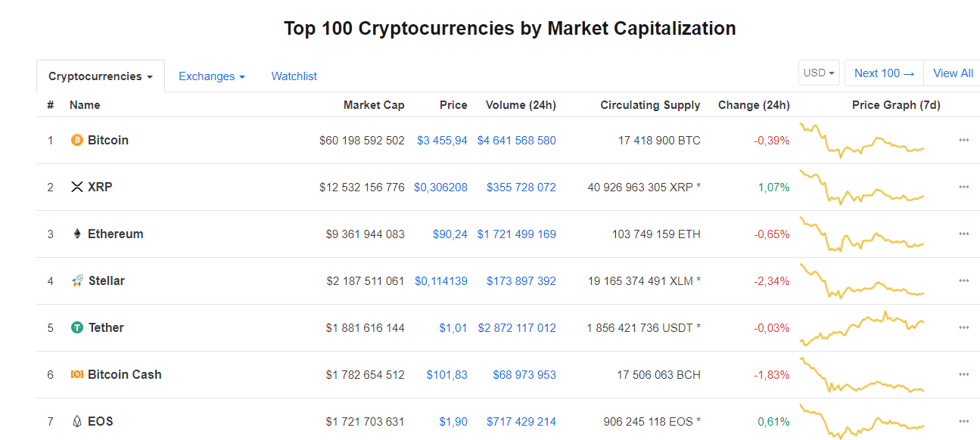Click the EOS logo icon
The height and width of the screenshot is (440, 980).
click(76, 421)
